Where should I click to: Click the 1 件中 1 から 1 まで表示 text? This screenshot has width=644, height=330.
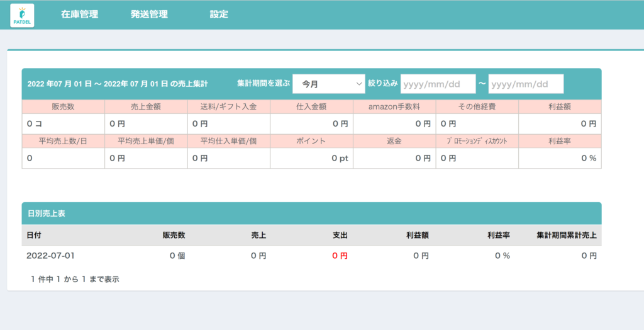(75, 278)
